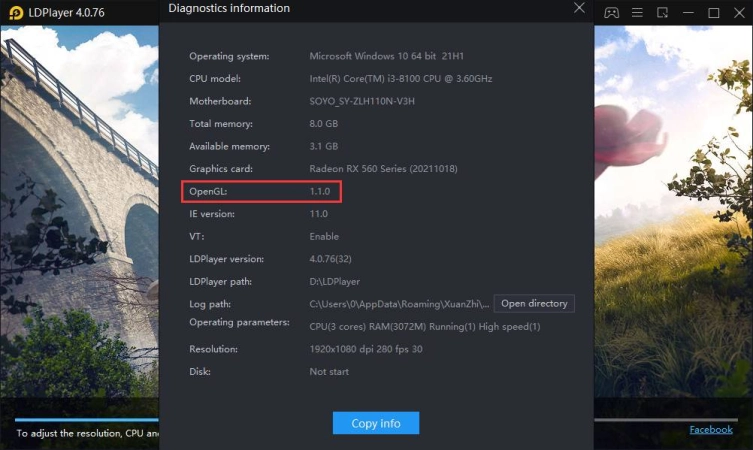Close the LDPlayer main window
Screen dimensions: 753x450
pyautogui.click(x=739, y=13)
